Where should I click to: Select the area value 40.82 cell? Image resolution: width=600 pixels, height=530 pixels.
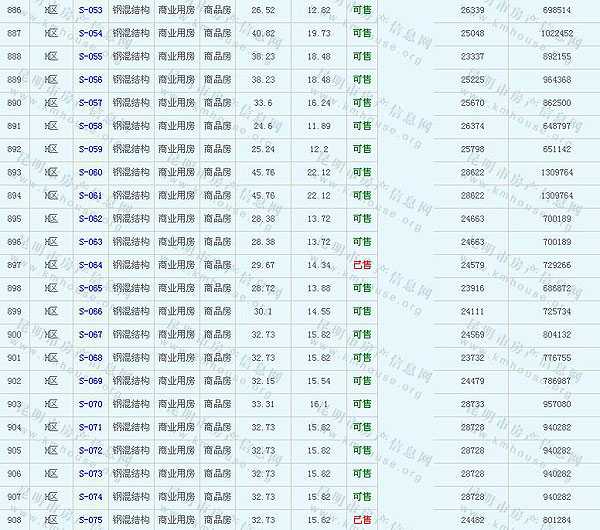coord(263,33)
